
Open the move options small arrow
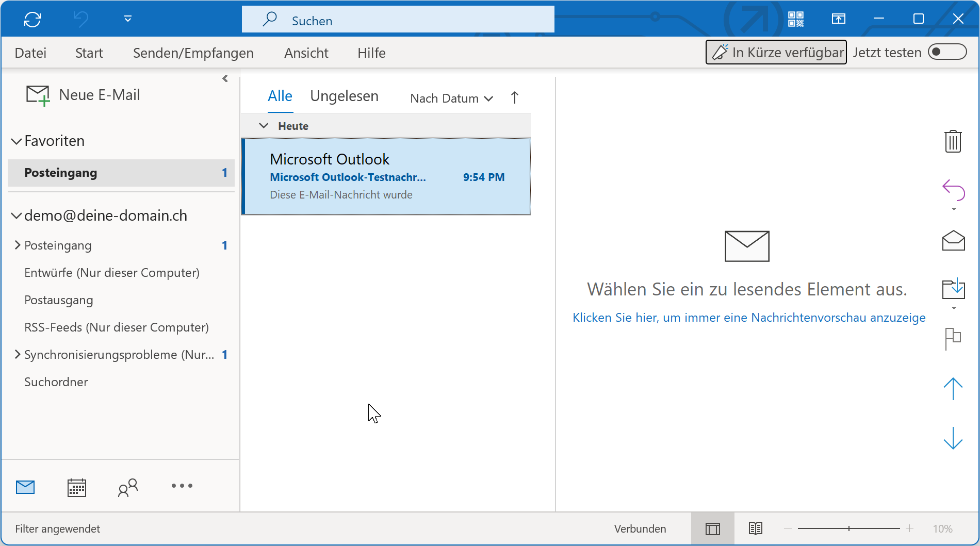point(954,308)
